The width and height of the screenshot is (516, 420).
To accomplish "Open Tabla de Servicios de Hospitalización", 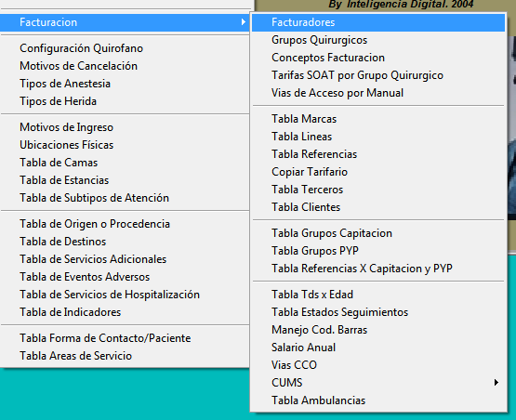I will [125, 295].
